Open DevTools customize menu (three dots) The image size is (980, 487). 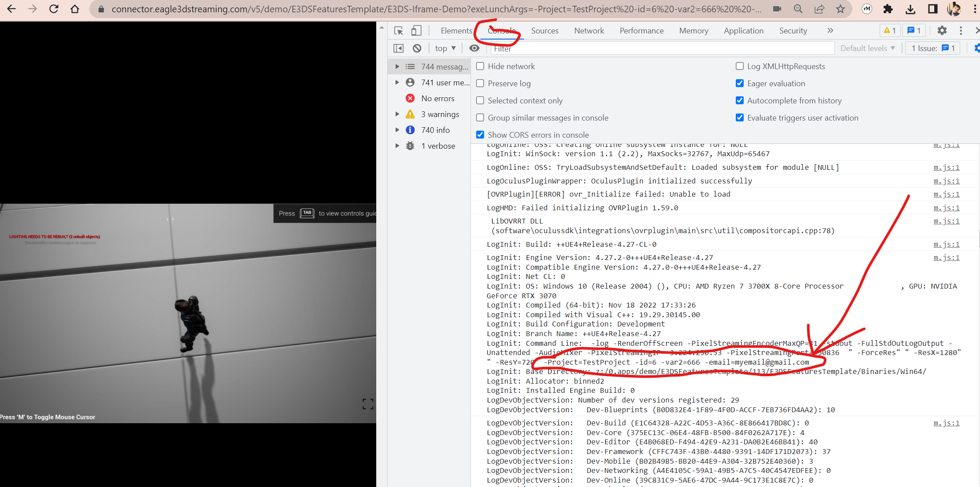click(961, 30)
